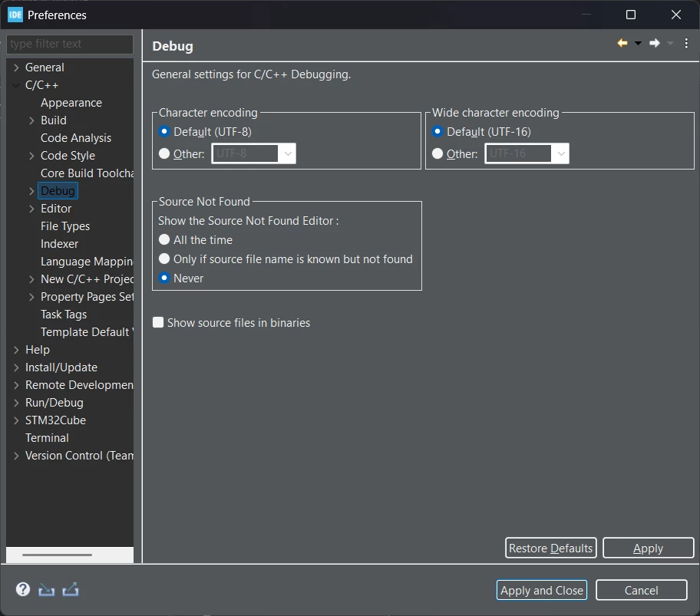
Task: Choose Only if source file name known option
Action: [164, 259]
